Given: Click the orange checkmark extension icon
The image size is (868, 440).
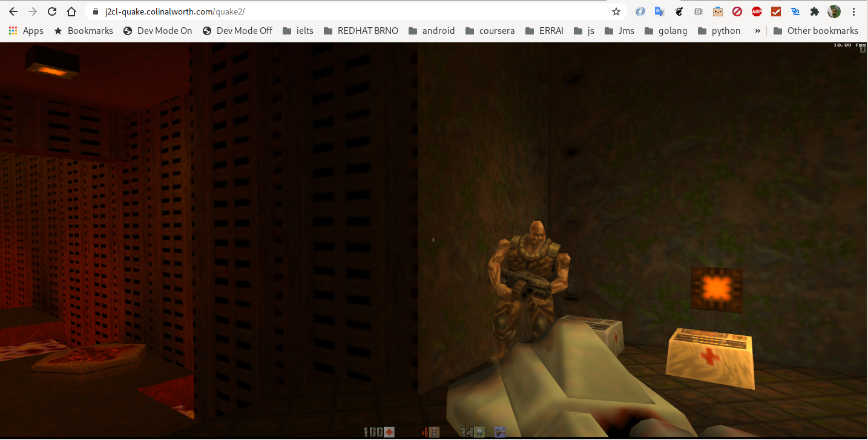Looking at the screenshot, I should click(776, 11).
